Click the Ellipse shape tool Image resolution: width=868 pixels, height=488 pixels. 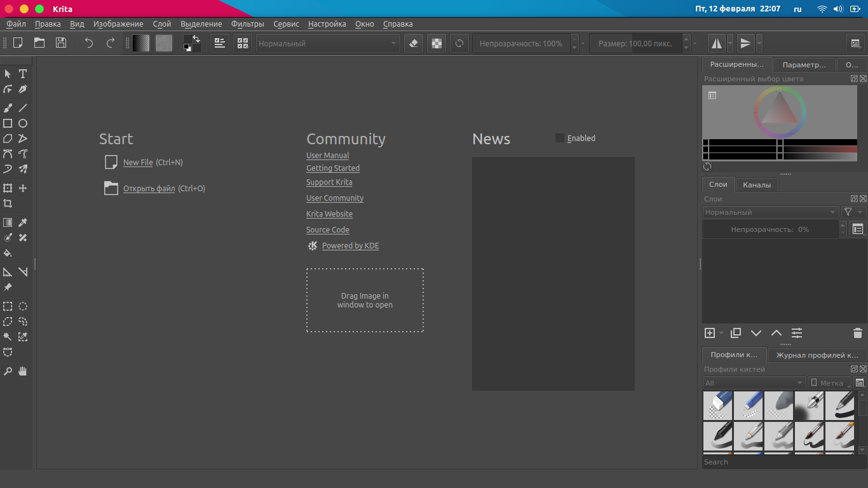pos(23,123)
